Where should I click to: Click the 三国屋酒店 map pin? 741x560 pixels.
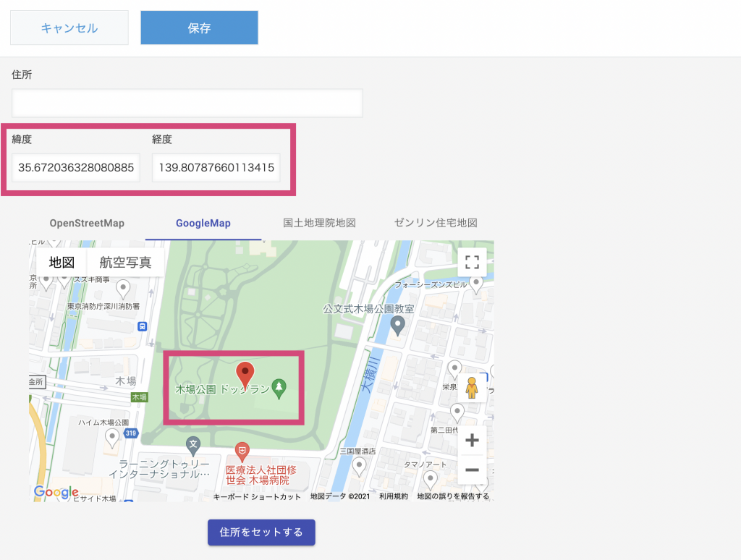click(359, 467)
